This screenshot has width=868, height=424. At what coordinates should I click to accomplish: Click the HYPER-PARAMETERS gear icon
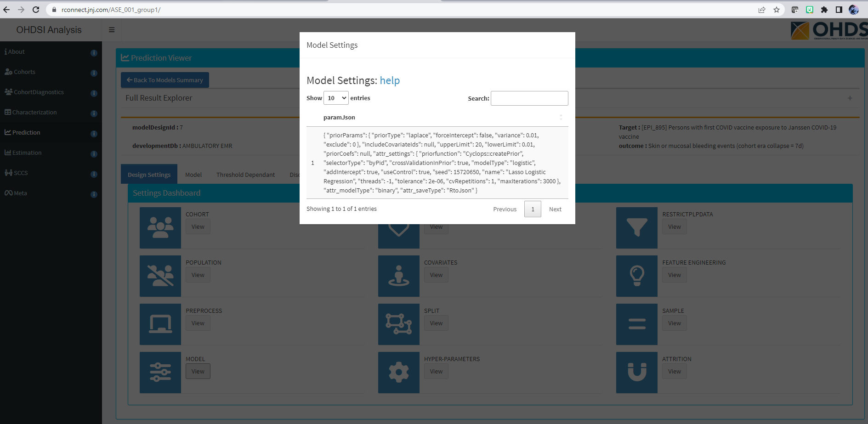point(398,373)
